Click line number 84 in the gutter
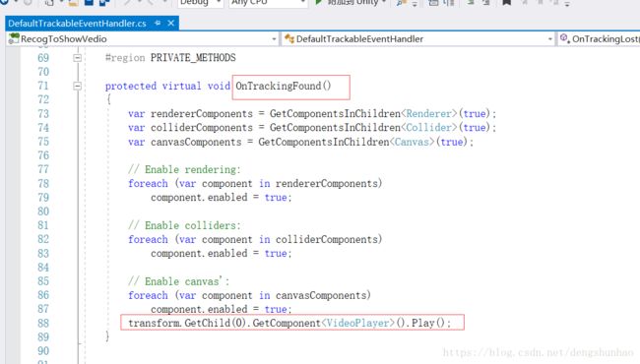This screenshot has height=364, width=640. (x=43, y=268)
